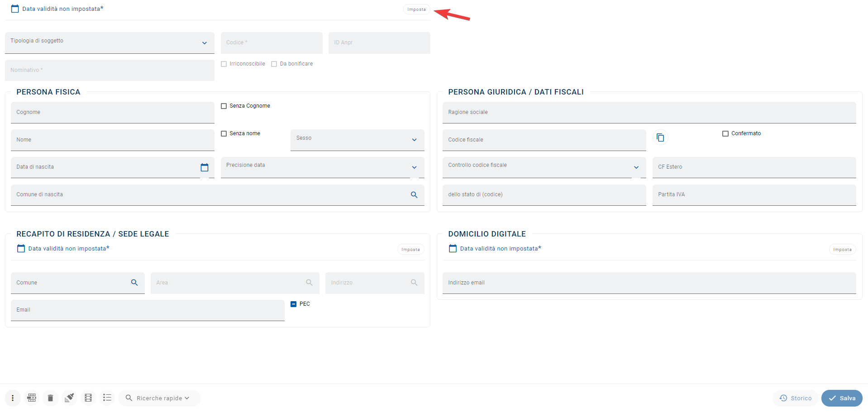Open the Sesso dropdown
The width and height of the screenshot is (868, 412).
[358, 140]
